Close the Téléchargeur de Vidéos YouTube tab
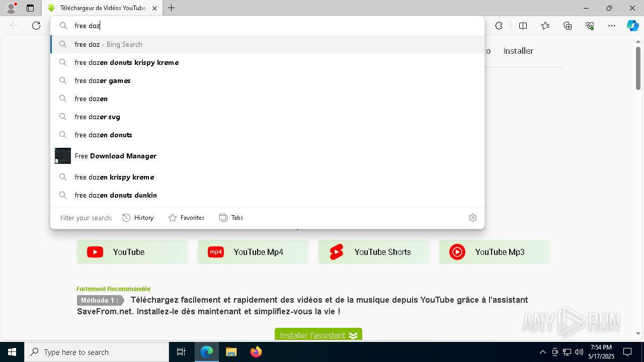The height and width of the screenshot is (362, 644). coord(154,8)
